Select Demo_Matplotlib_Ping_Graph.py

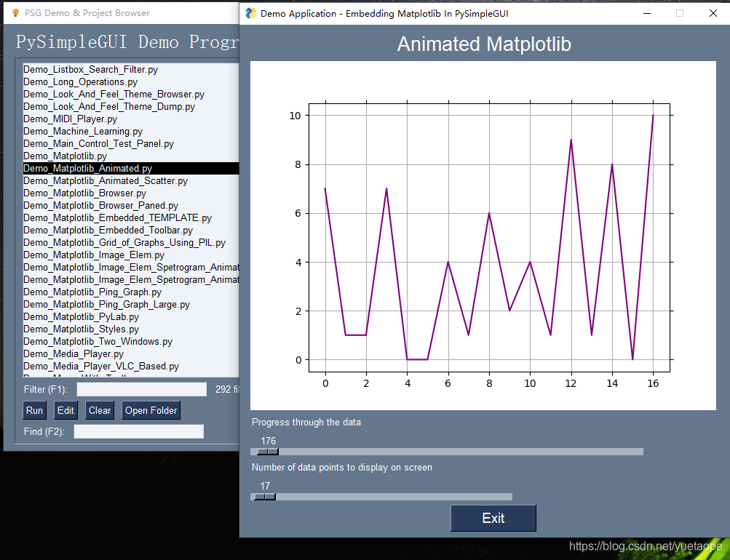tap(131, 292)
